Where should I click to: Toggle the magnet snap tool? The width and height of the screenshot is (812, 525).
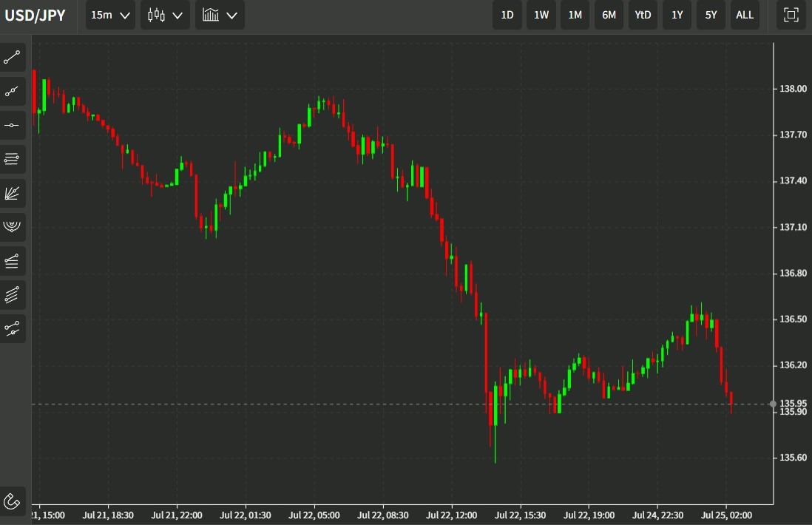pos(12,501)
